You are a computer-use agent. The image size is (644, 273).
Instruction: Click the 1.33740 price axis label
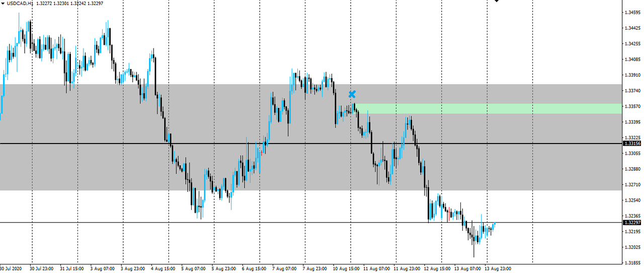[633, 91]
